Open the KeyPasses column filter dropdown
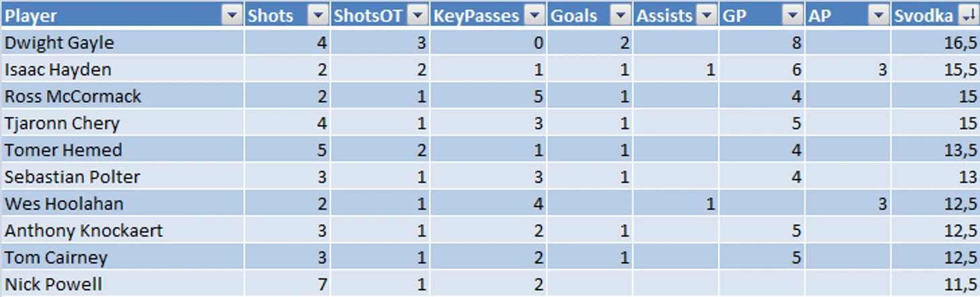The image size is (980, 297). pos(534,15)
